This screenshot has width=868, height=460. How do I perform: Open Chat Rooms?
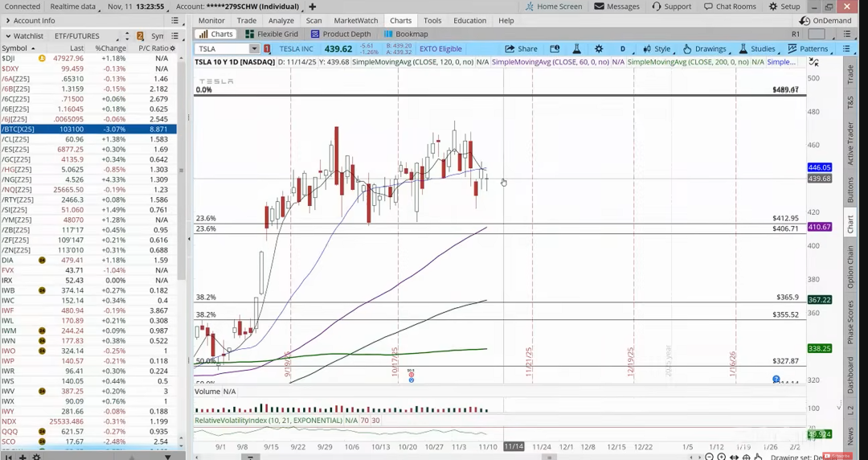tap(730, 6)
